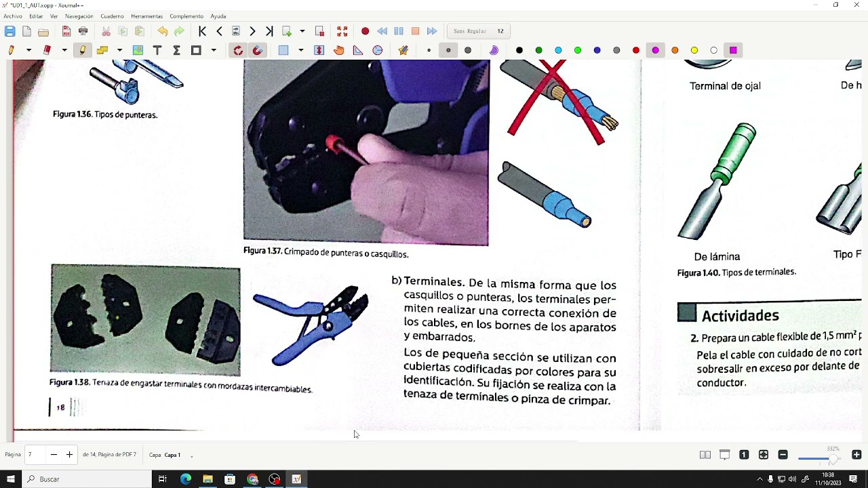Open the Archivo menu

click(13, 16)
